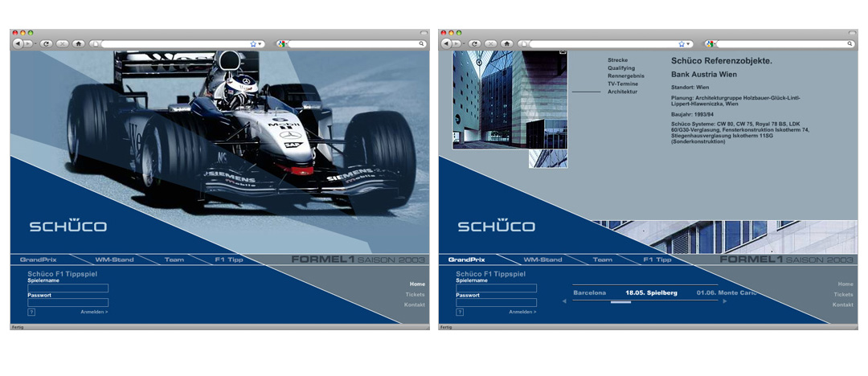Click the reload icon in the left browser window

pos(47,43)
